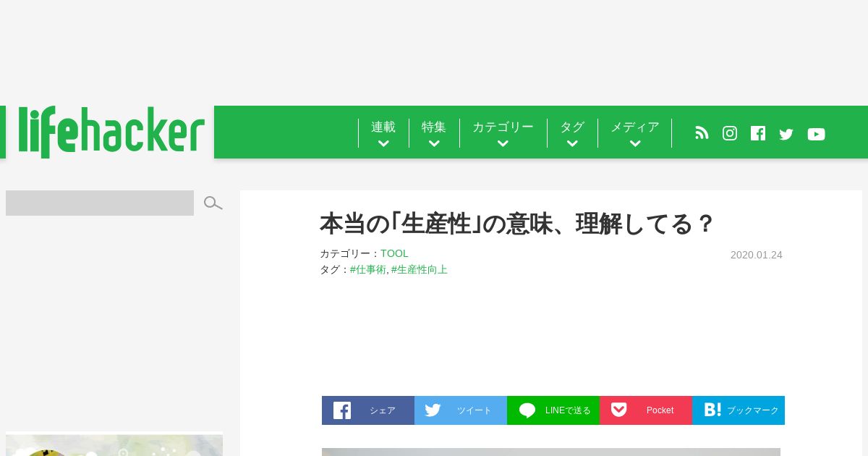Expand the カテゴリー menu
868x456 pixels.
[503, 133]
